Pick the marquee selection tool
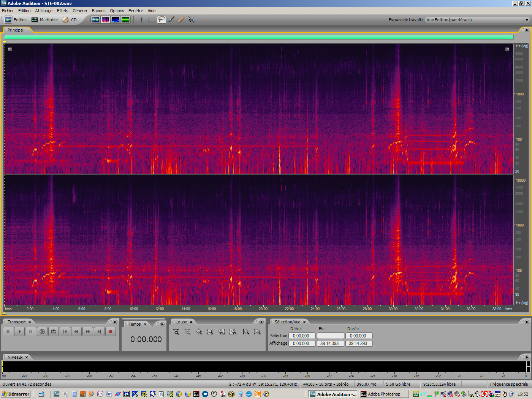This screenshot has height=399, width=532. click(151, 19)
